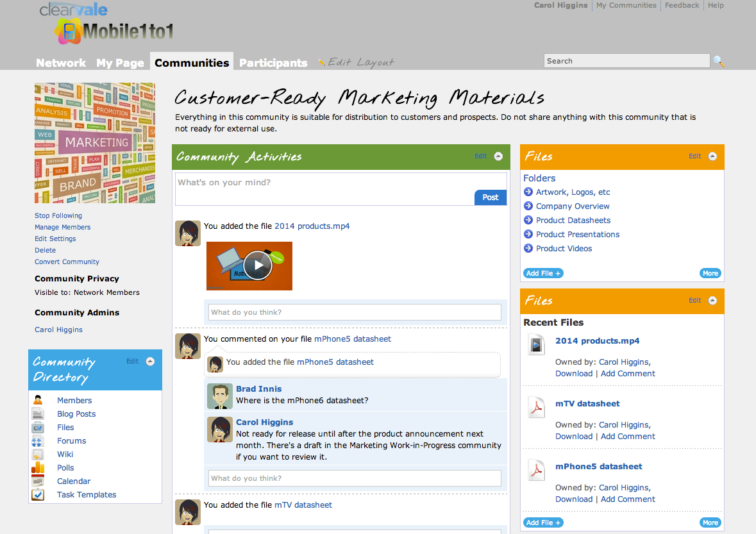The image size is (756, 534).
Task: Click the What's on your mind field
Action: [341, 189]
